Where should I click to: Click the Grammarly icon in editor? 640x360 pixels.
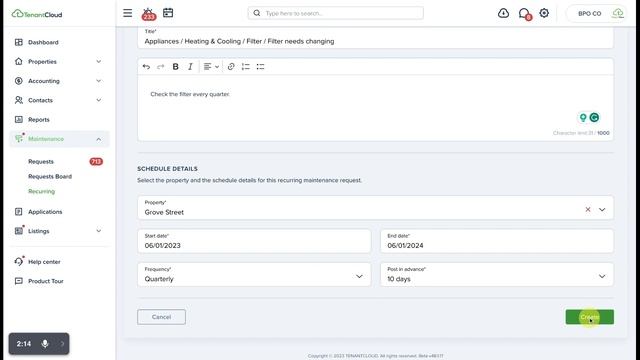tap(594, 118)
